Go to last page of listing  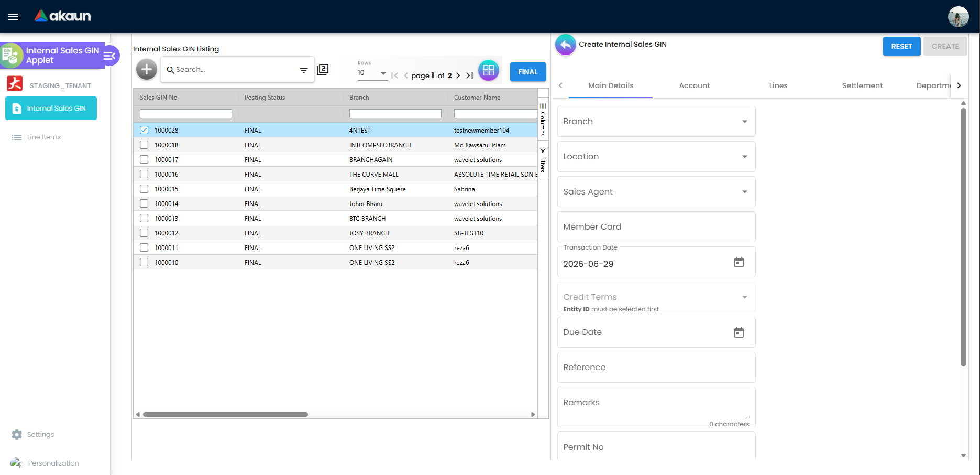[469, 75]
